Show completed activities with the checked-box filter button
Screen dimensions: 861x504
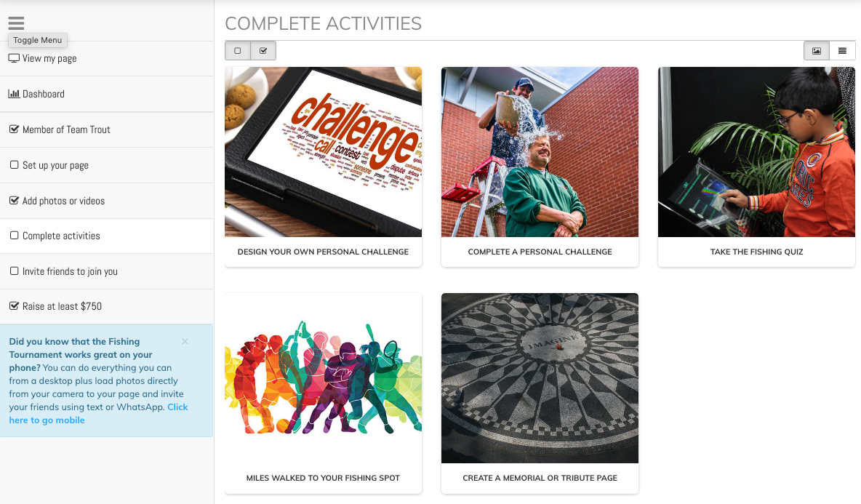(263, 50)
